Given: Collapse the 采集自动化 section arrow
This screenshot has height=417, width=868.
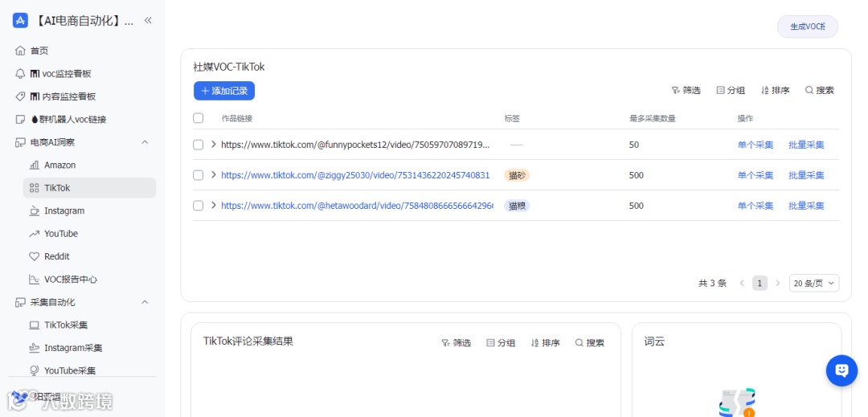Looking at the screenshot, I should pos(145,302).
